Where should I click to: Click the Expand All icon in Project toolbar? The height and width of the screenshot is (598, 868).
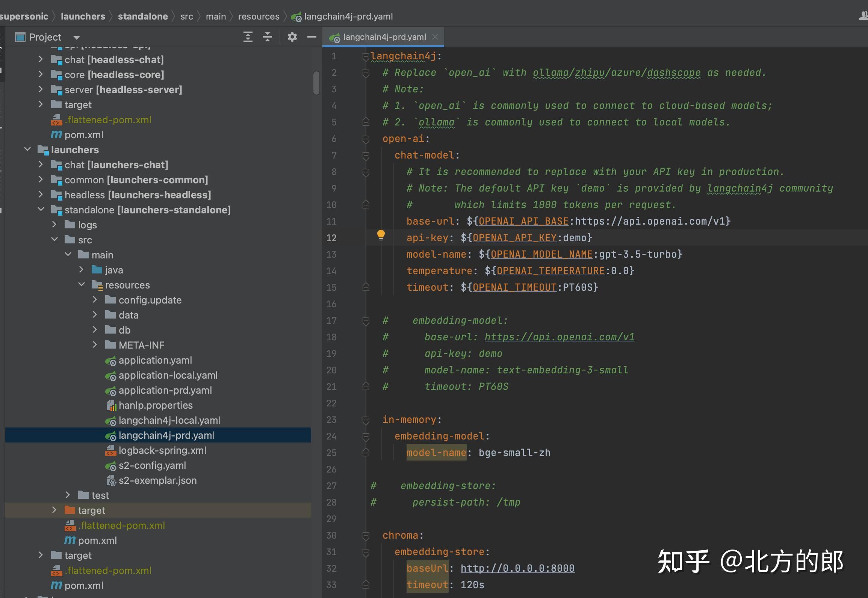point(248,37)
